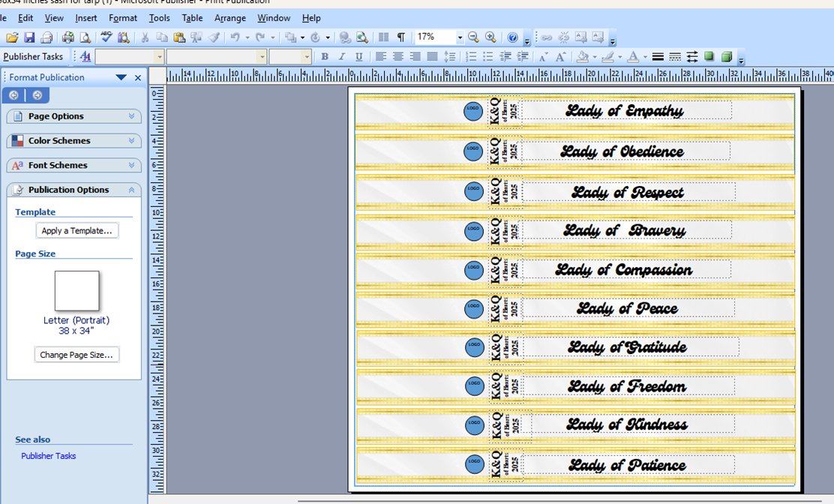Open the Format menu
This screenshot has width=834, height=504.
click(x=123, y=18)
